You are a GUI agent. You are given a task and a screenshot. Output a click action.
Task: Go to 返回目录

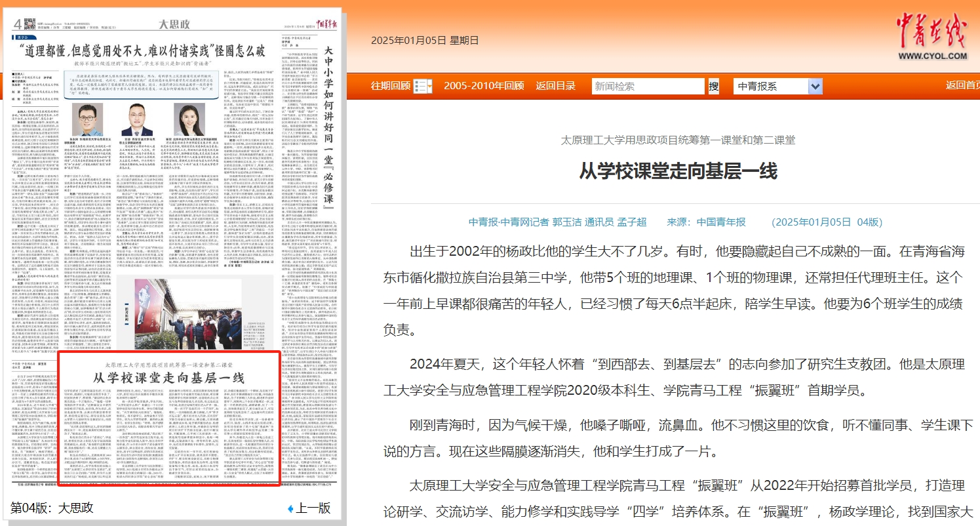[x=555, y=86]
